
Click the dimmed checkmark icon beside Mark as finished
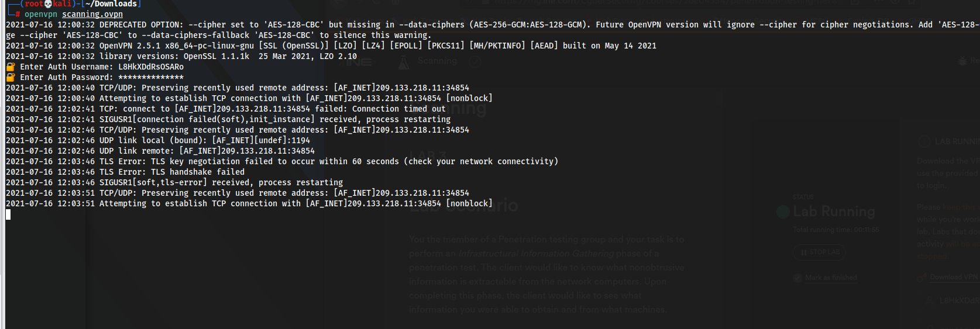pyautogui.click(x=797, y=278)
